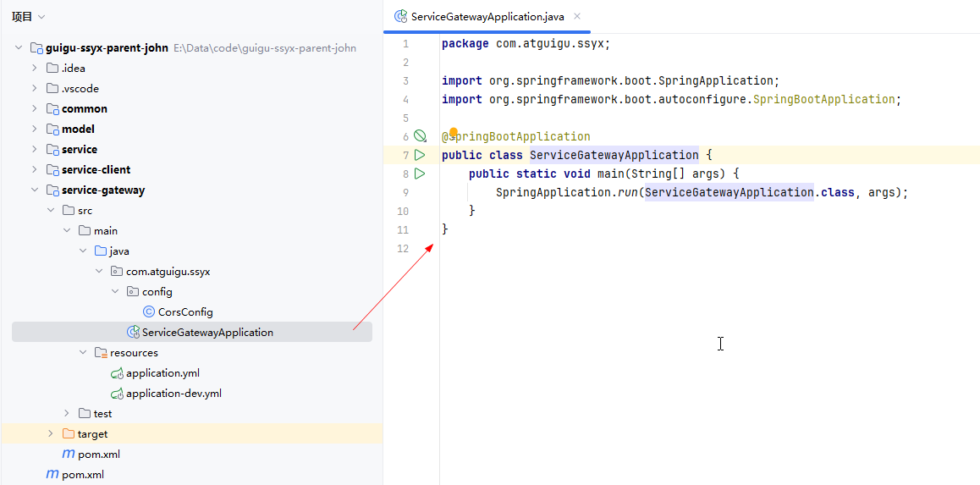Click the model module folder icon

[53, 130]
